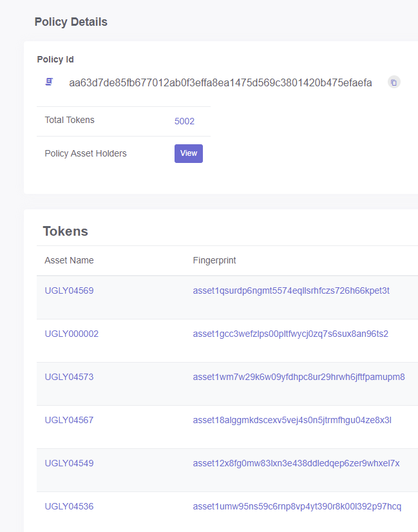Click fingerprint starting with asset1qsurdp6
This screenshot has width=418, height=532.
click(291, 290)
